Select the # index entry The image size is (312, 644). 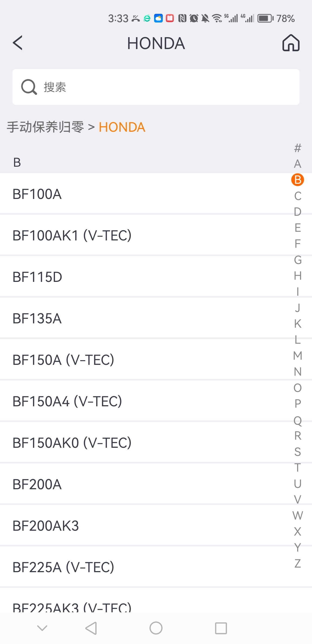click(298, 148)
